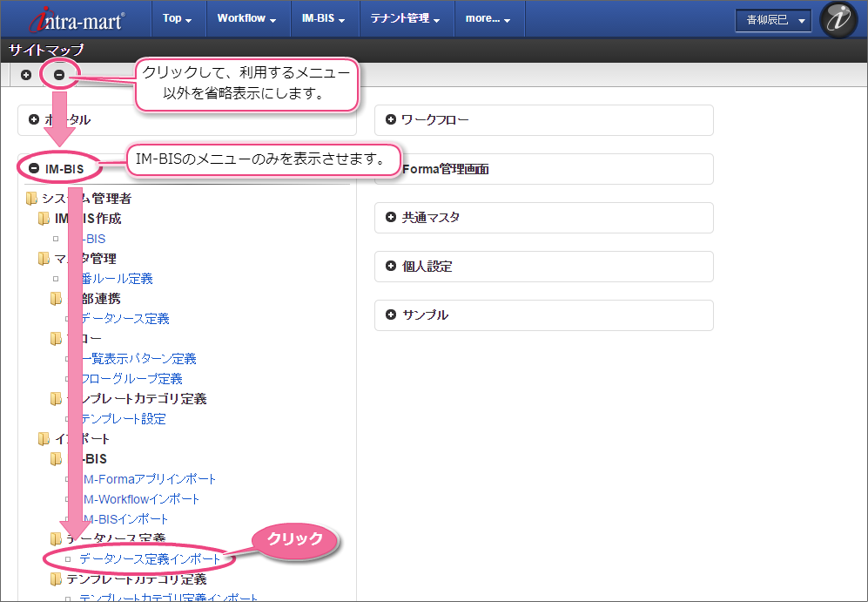The height and width of the screenshot is (602, 868).
Task: Open the フローグループ定義 link
Action: (x=131, y=379)
